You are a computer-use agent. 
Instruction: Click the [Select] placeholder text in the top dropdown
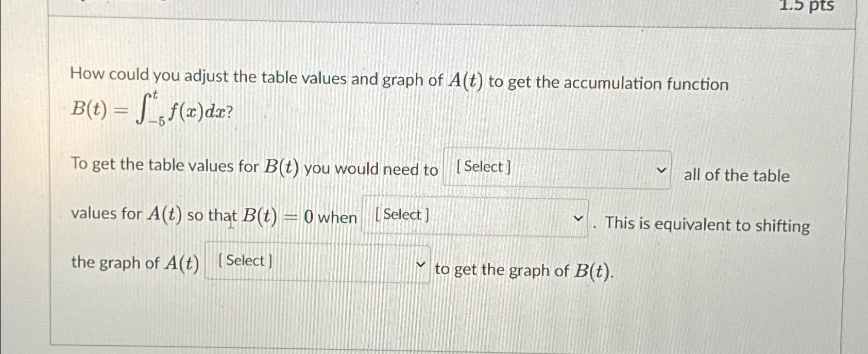click(483, 166)
